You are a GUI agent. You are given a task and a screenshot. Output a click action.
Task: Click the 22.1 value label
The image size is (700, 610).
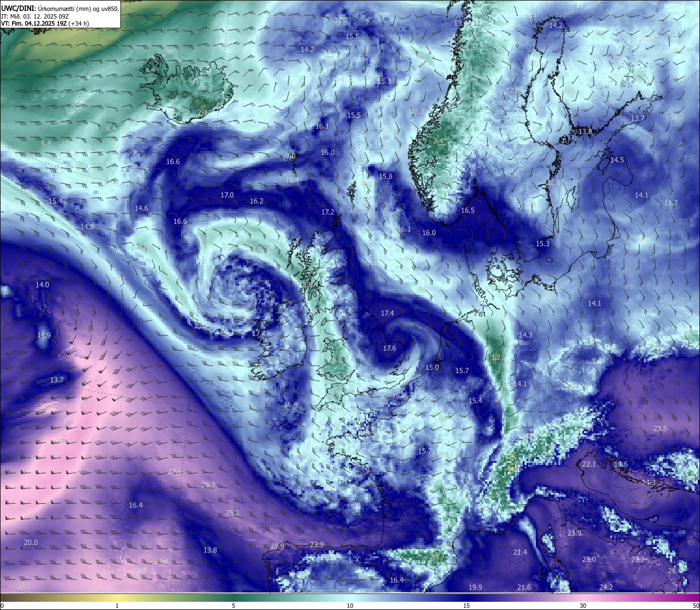589,464
